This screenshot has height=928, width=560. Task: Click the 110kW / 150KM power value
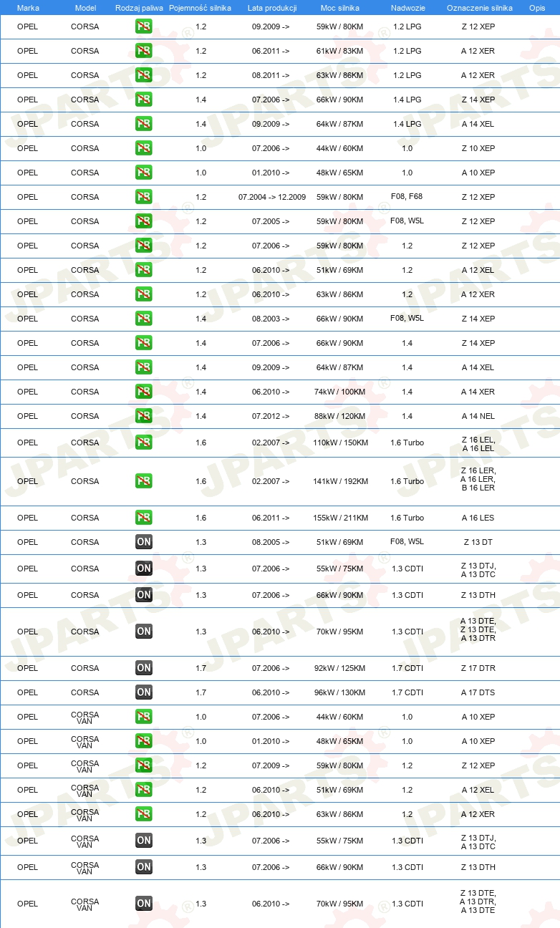(340, 443)
